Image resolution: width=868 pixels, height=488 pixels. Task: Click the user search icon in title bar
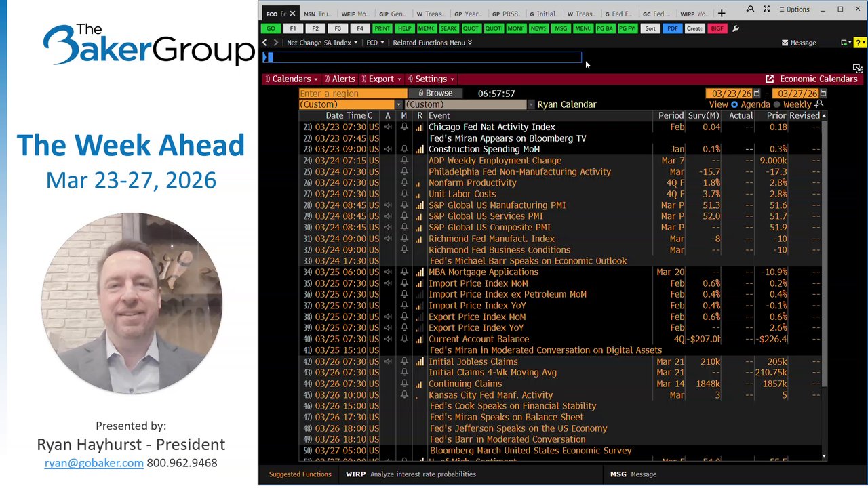750,9
